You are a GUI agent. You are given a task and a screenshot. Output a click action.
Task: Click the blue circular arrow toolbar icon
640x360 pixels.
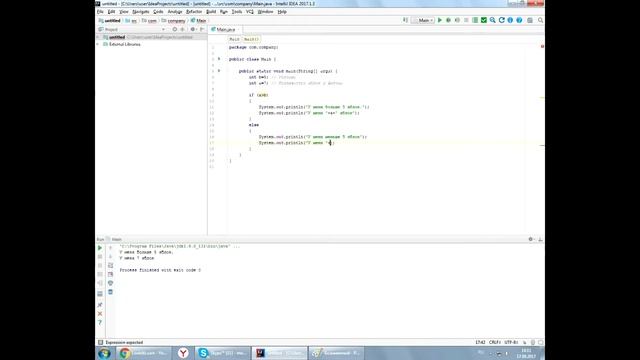pos(502,20)
